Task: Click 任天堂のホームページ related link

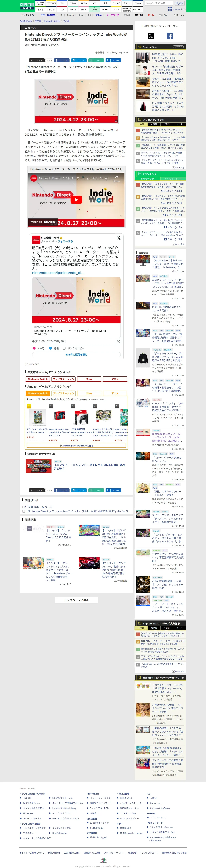Action: [x=39, y=507]
